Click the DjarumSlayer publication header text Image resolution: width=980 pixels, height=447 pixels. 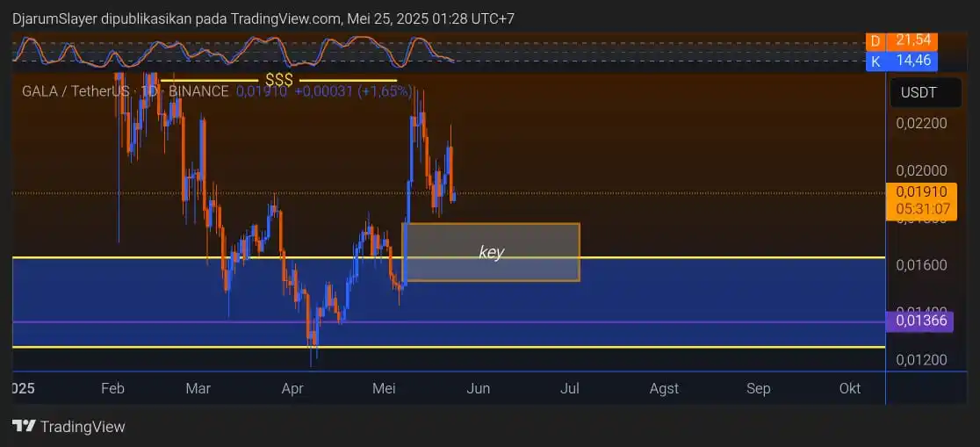point(263,18)
